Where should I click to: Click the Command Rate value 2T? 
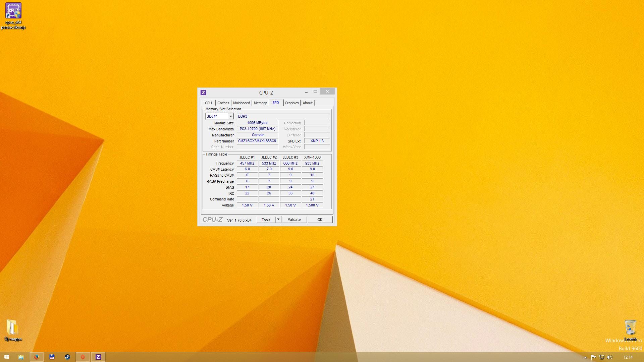(x=312, y=199)
